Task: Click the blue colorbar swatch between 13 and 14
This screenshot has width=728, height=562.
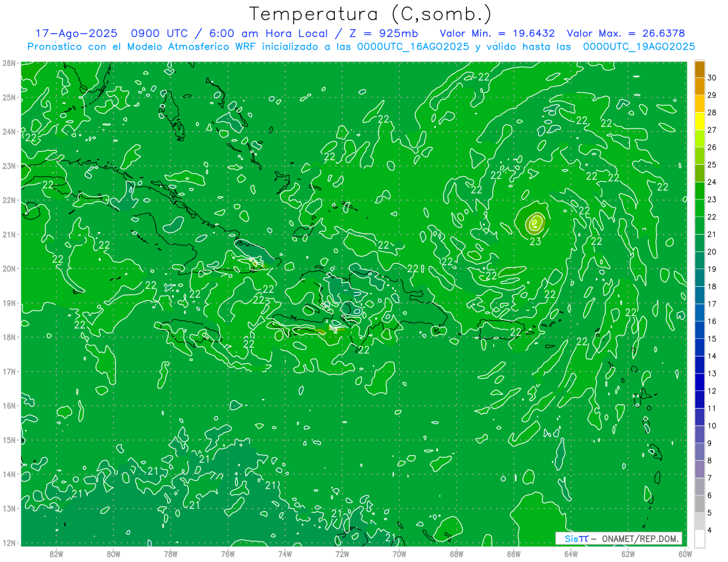Action: point(699,365)
